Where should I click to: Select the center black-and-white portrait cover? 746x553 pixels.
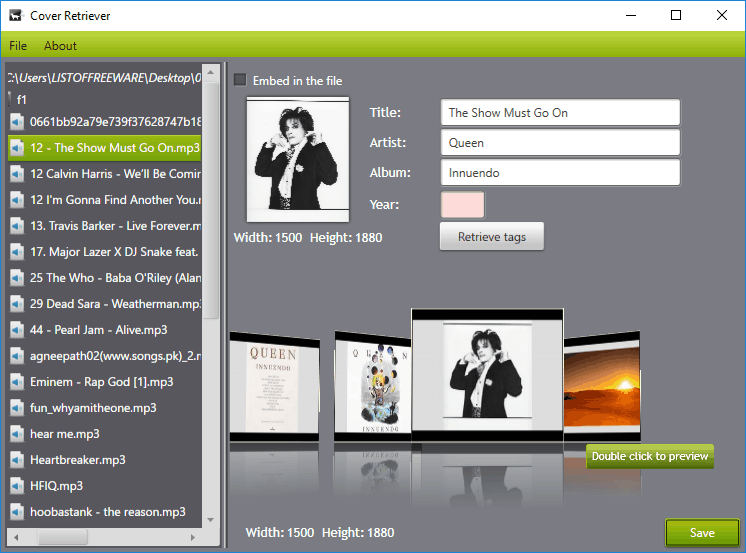coord(487,375)
